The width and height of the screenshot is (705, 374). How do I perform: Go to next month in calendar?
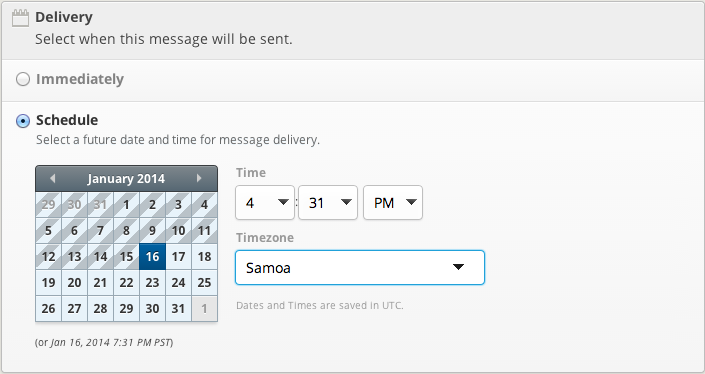pos(199,178)
